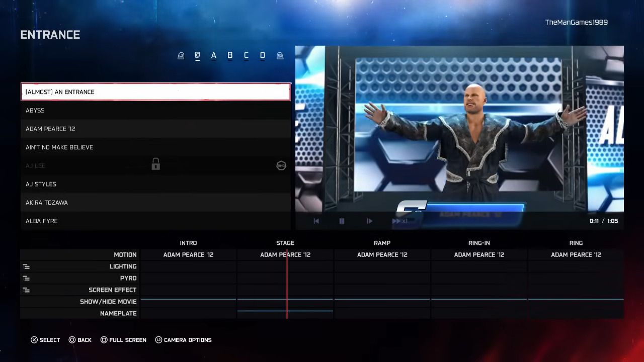Click the L2 previous-page shoulder icon
Image resolution: width=644 pixels, height=362 pixels.
click(x=181, y=56)
